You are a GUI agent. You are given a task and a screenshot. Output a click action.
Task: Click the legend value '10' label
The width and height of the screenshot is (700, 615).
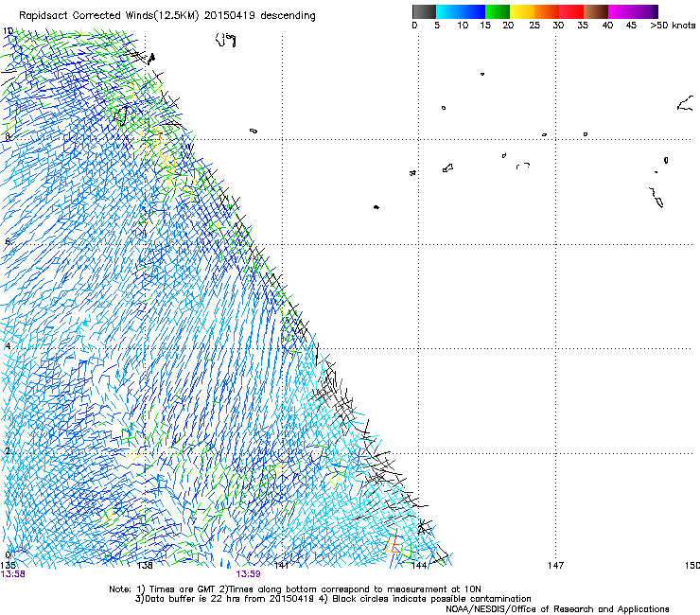point(463,26)
